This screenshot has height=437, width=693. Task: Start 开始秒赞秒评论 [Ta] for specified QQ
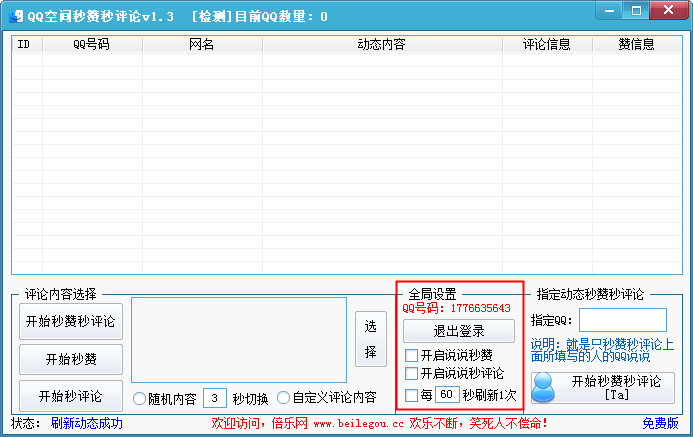(603, 388)
